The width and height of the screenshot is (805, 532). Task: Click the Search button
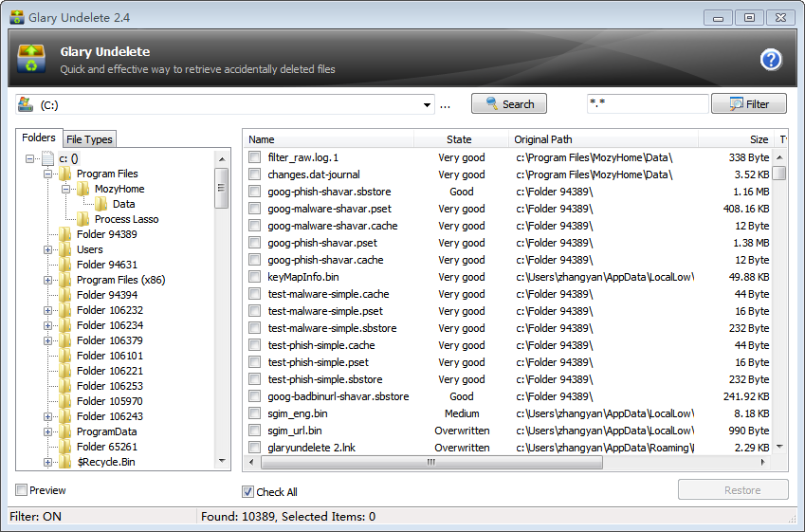(x=509, y=104)
